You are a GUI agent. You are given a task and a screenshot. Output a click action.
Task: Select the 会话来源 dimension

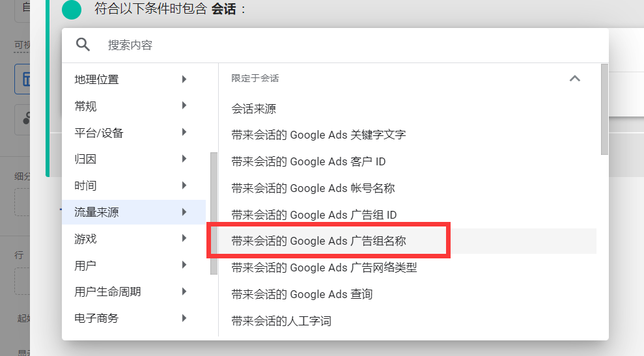[x=408, y=109]
